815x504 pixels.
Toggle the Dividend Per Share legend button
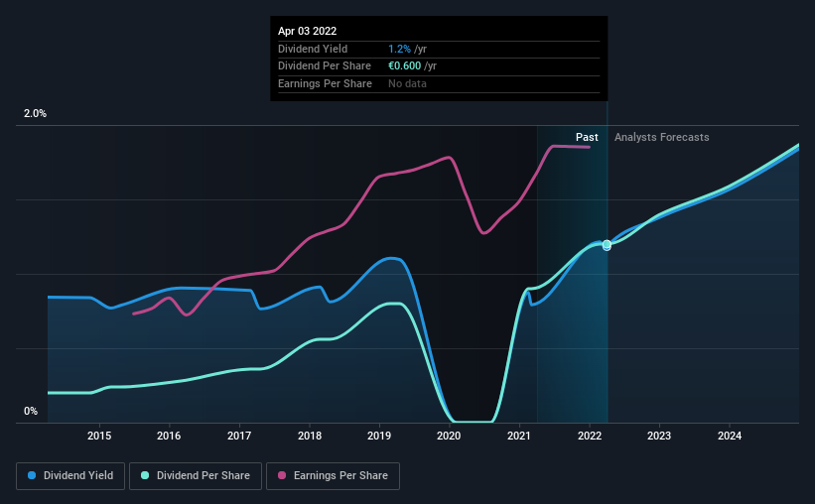pos(196,476)
